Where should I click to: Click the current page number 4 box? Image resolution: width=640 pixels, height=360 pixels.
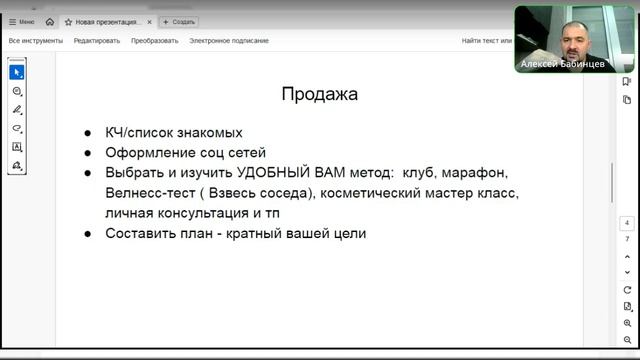point(627,223)
